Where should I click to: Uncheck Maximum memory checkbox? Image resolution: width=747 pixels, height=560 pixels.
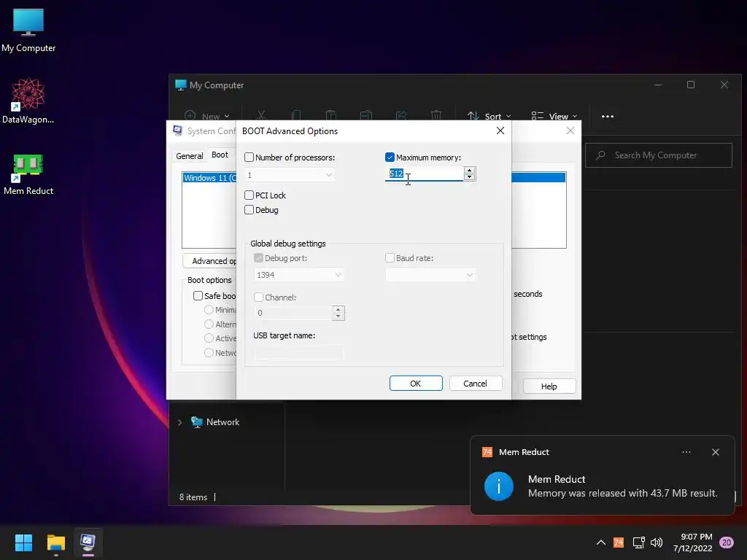390,157
